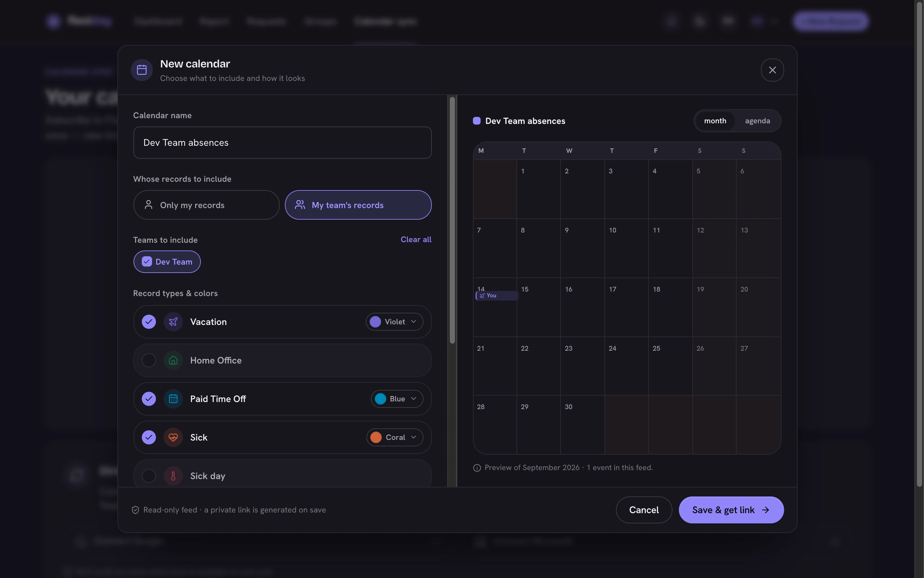Click day 22 in the preview calendar

[538, 366]
